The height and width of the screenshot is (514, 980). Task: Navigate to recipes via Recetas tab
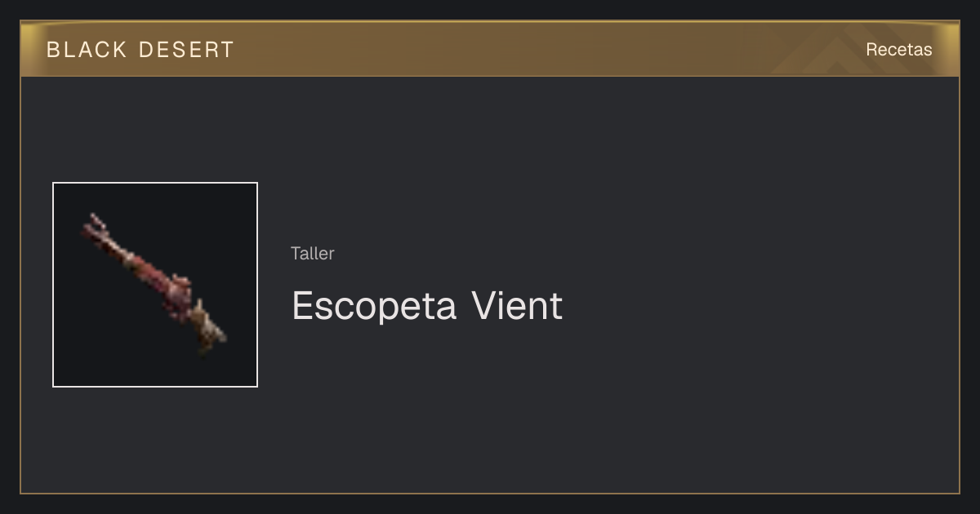[x=898, y=50]
